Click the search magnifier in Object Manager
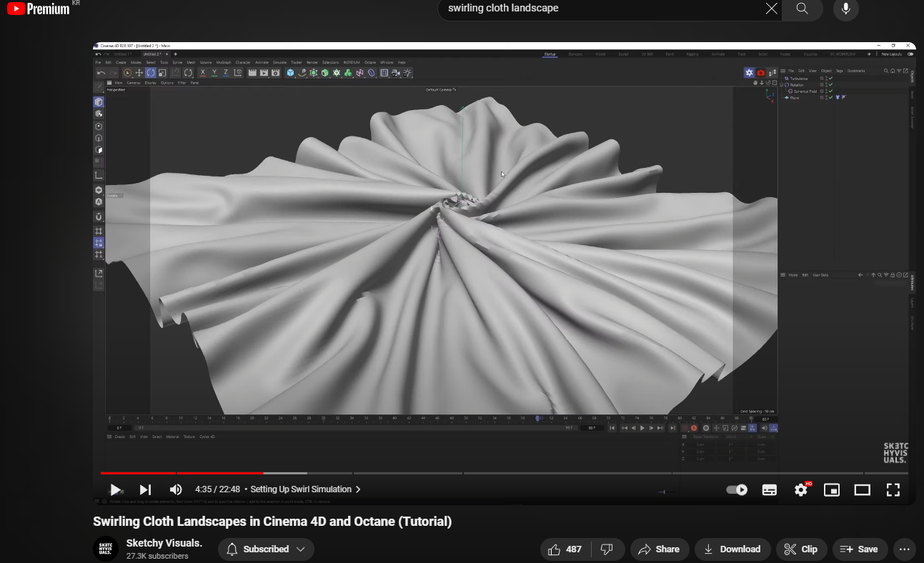 pos(886,71)
